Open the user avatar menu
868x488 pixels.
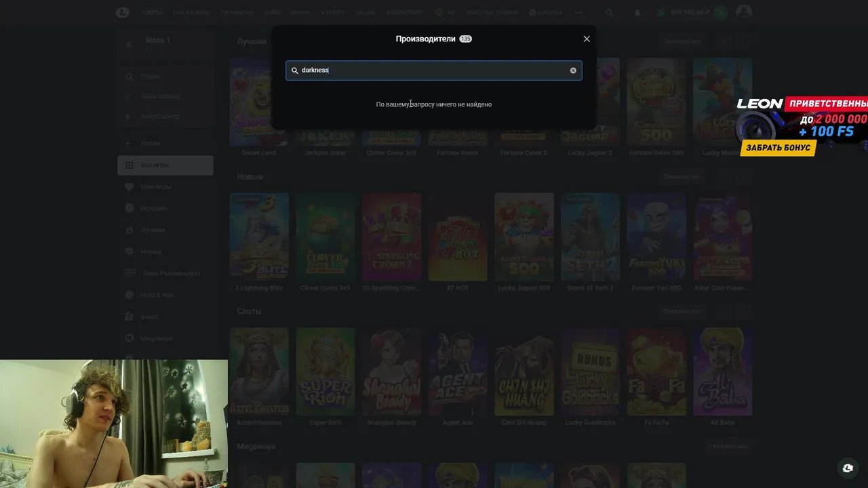pyautogui.click(x=744, y=12)
